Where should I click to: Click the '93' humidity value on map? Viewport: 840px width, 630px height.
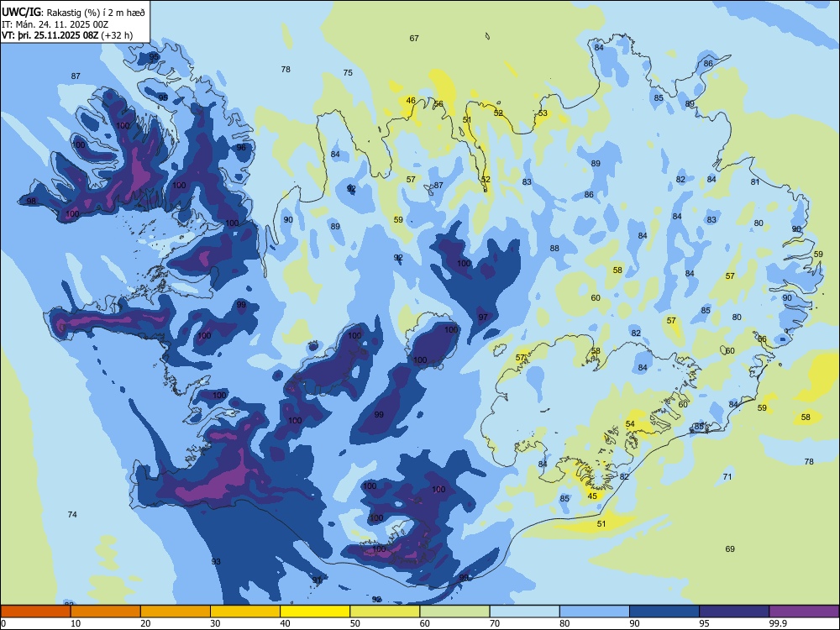click(x=216, y=561)
